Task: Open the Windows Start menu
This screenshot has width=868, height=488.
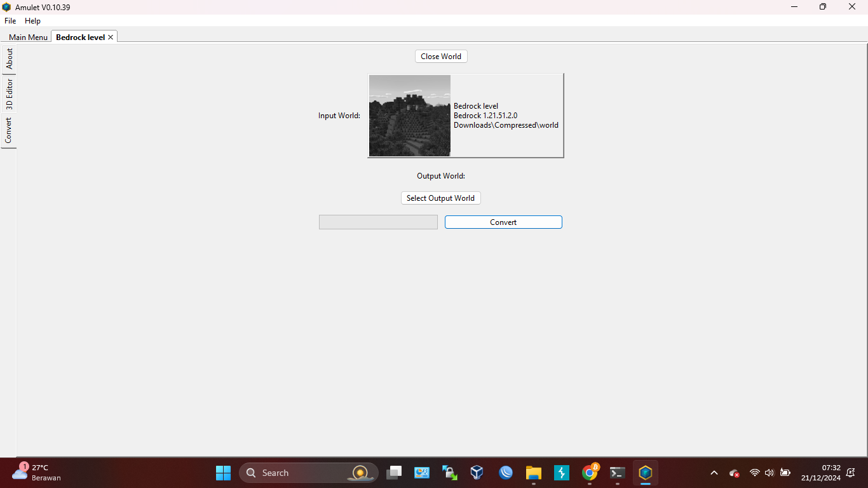Action: [x=223, y=473]
